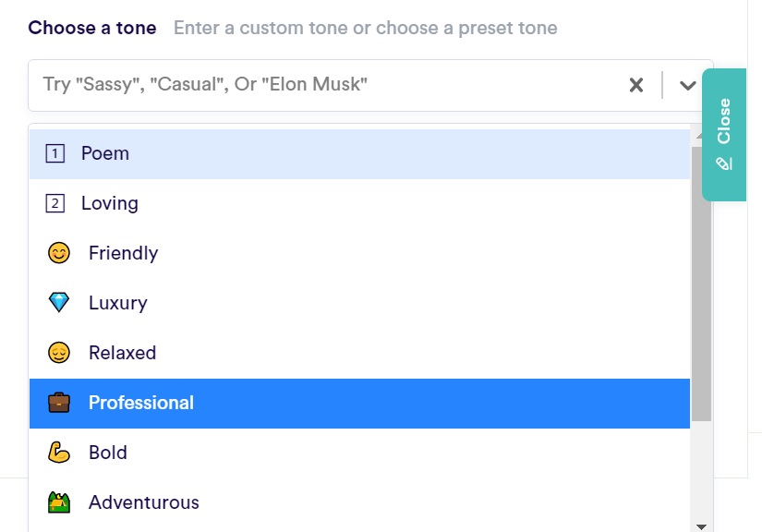Clear the tone field with the X
Image resolution: width=762 pixels, height=532 pixels.
(636, 85)
